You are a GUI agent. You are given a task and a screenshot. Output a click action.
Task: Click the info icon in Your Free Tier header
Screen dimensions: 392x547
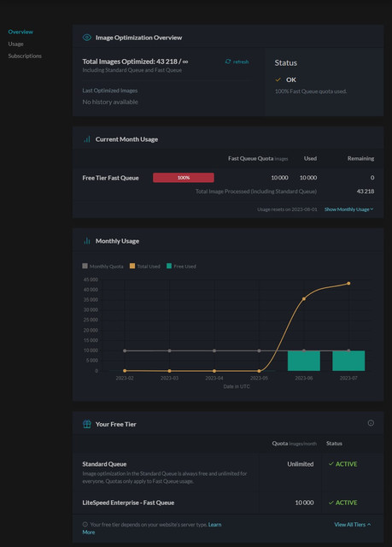[x=371, y=423]
